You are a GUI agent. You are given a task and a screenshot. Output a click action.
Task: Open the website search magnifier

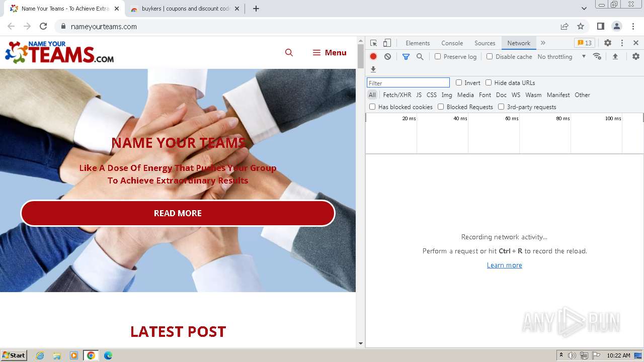[289, 52]
